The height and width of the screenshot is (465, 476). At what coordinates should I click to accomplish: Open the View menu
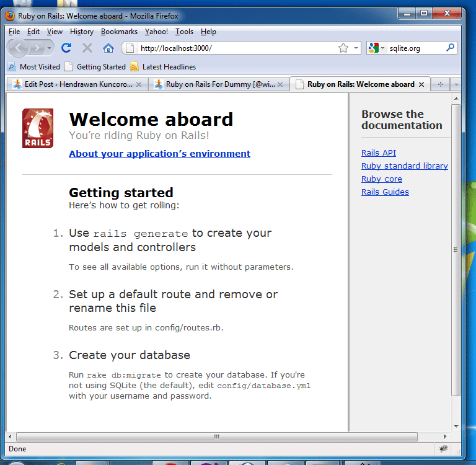coord(55,32)
